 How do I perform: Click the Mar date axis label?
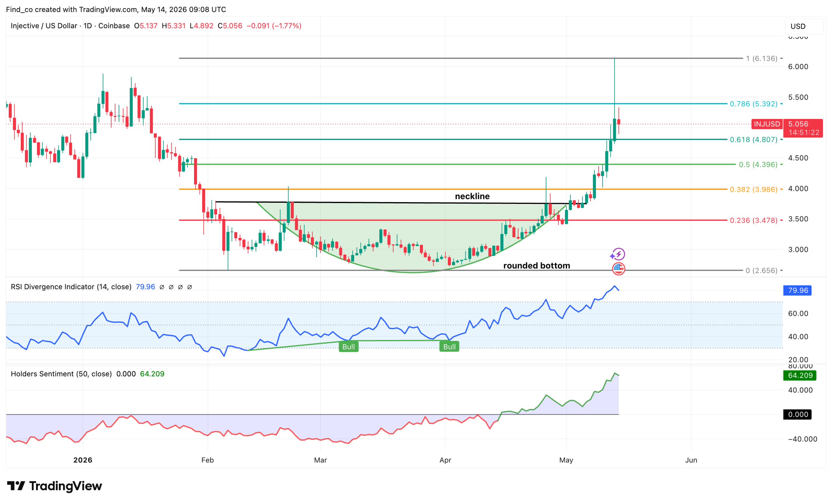coord(320,460)
